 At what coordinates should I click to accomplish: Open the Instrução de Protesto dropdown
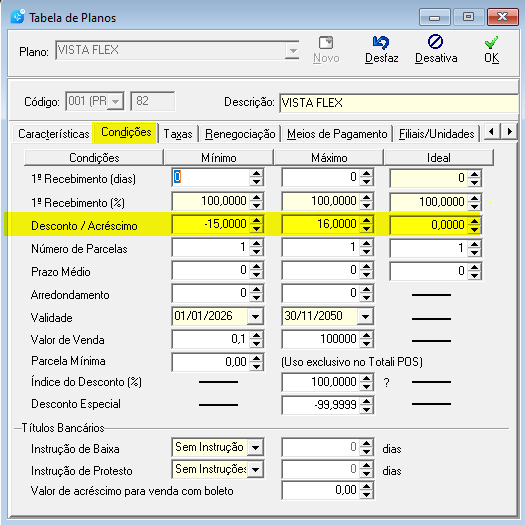pos(255,470)
